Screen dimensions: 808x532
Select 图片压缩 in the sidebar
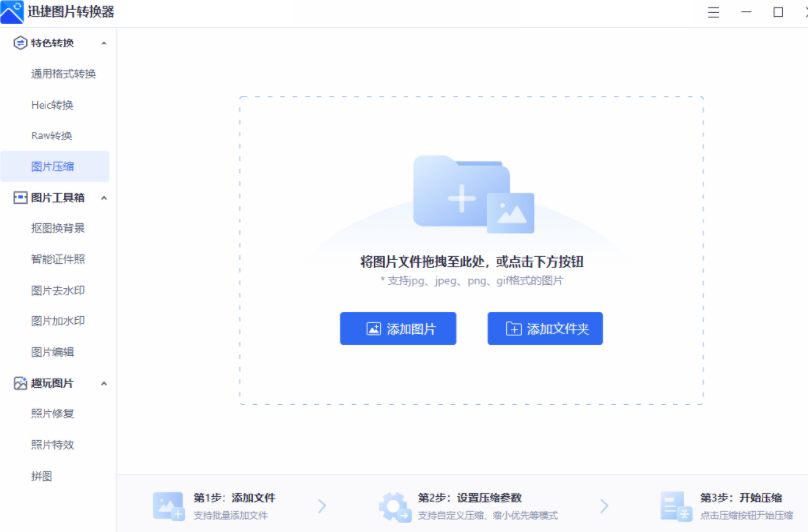(52, 166)
